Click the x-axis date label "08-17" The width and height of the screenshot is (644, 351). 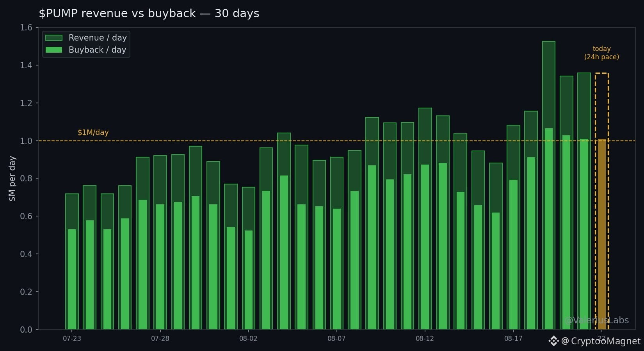click(x=513, y=339)
